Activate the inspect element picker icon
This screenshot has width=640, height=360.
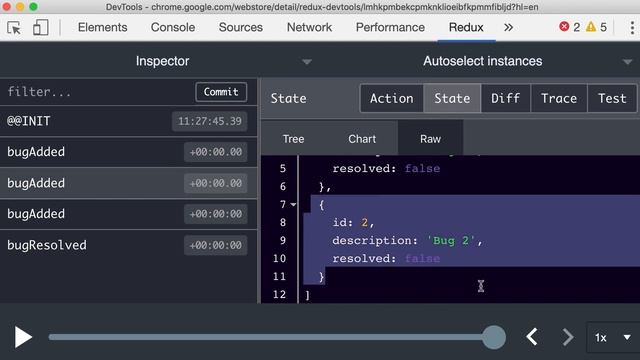click(14, 28)
